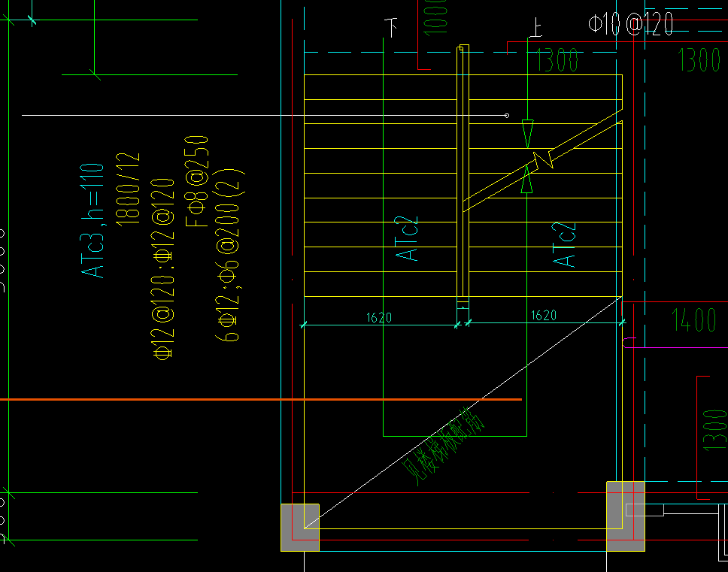
Task: Select the green 1400 dimension text
Action: (x=693, y=321)
